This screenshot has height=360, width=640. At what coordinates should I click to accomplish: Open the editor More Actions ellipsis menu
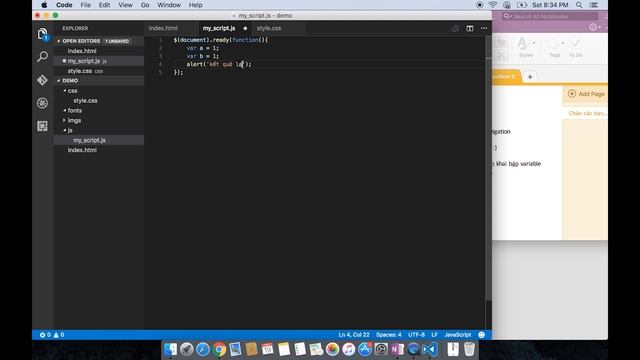[484, 28]
